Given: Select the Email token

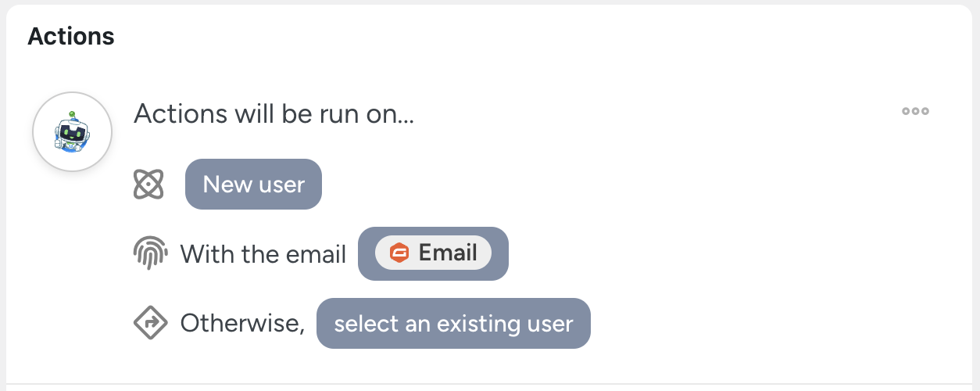Looking at the screenshot, I should point(433,253).
